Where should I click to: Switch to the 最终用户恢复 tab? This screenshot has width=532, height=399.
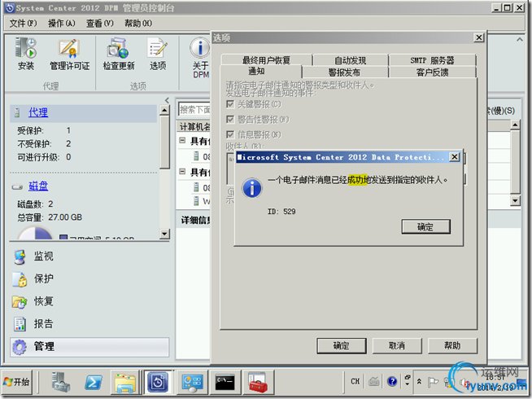266,60
